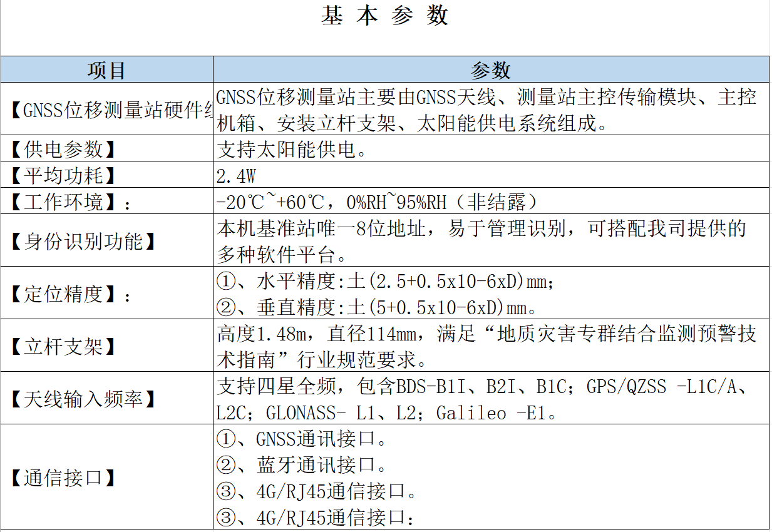Select the GNSS位移测量站硬件 label cell
Image resolution: width=772 pixels, height=532 pixels.
(106, 110)
